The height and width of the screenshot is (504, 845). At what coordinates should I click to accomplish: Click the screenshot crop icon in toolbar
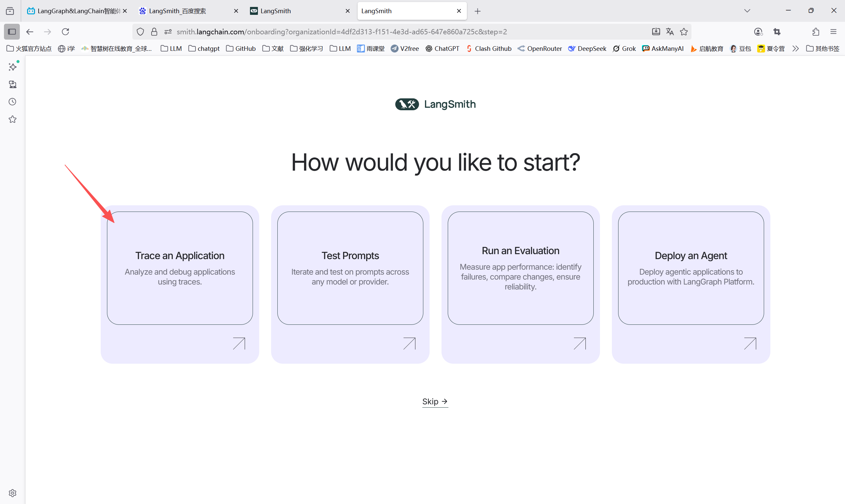777,32
